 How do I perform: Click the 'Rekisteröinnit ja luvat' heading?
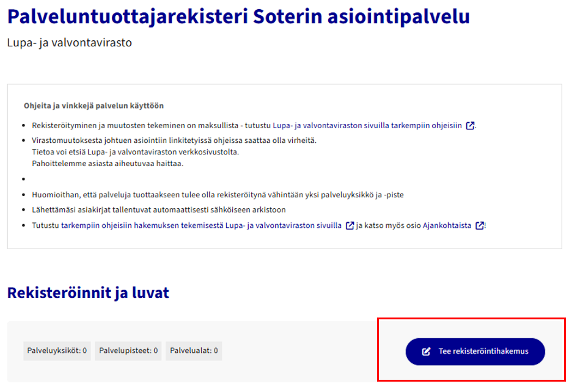(x=88, y=293)
